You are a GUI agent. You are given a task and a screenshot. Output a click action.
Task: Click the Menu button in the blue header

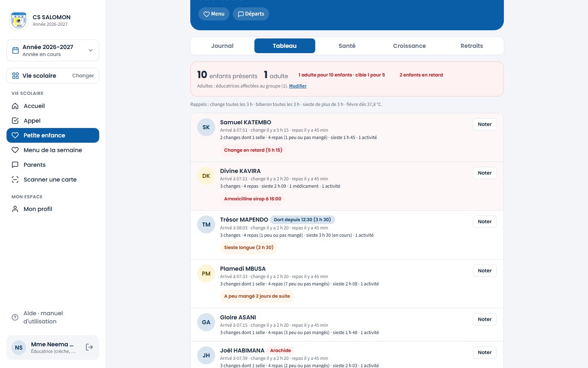pyautogui.click(x=214, y=14)
